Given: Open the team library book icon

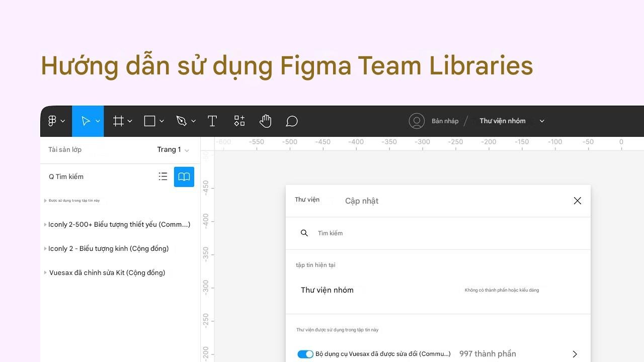Looking at the screenshot, I should pyautogui.click(x=184, y=176).
